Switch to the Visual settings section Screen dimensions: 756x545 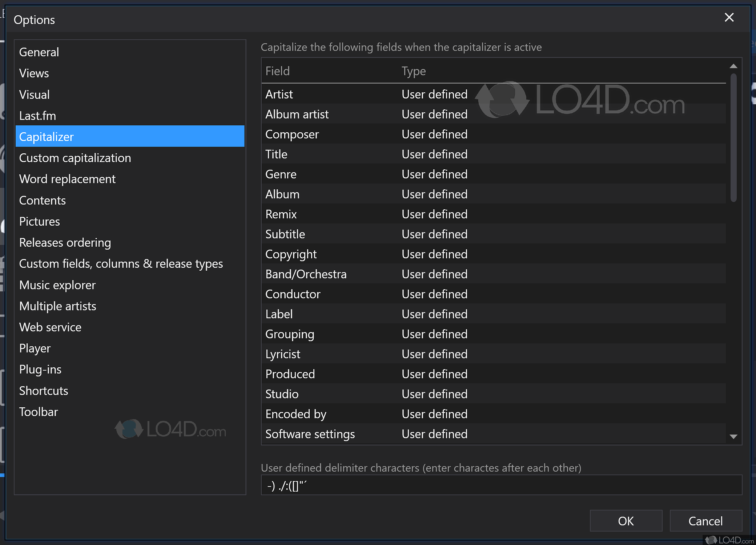pos(34,94)
